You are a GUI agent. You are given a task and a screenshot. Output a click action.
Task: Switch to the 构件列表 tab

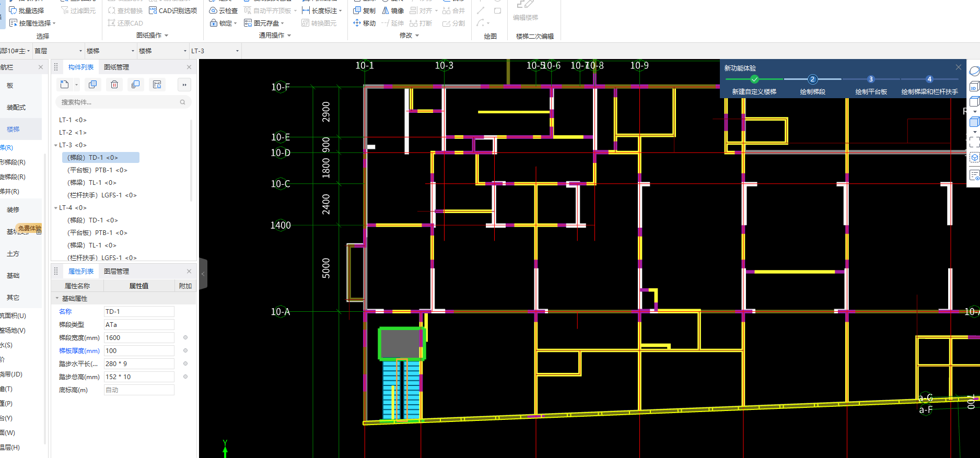point(81,67)
